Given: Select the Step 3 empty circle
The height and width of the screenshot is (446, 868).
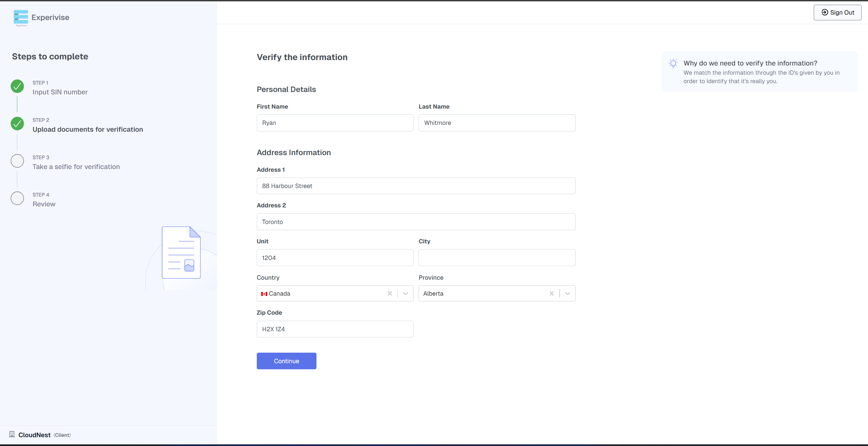Looking at the screenshot, I should [17, 161].
